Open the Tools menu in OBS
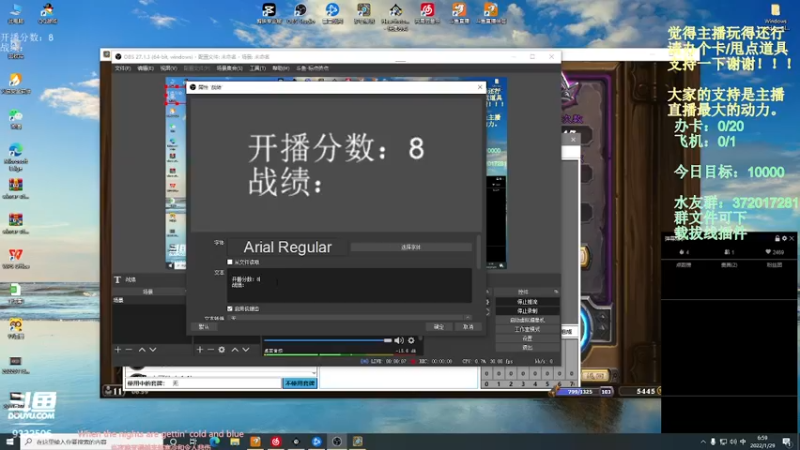 pyautogui.click(x=258, y=68)
